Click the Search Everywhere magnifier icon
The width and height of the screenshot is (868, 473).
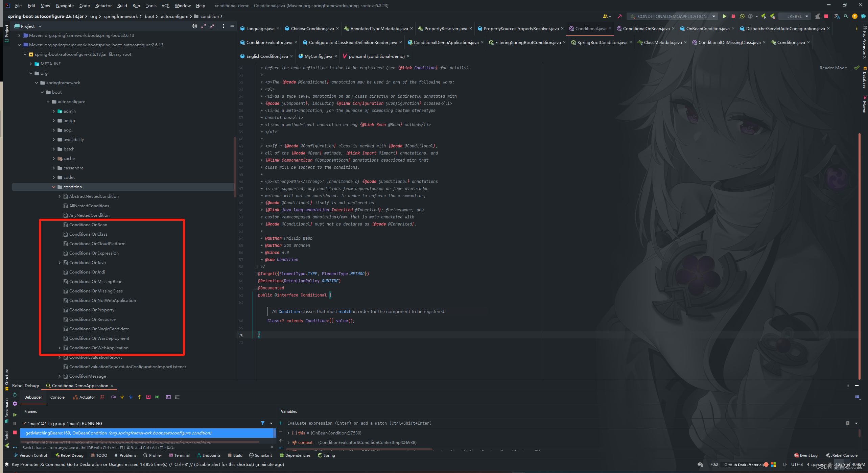[846, 16]
